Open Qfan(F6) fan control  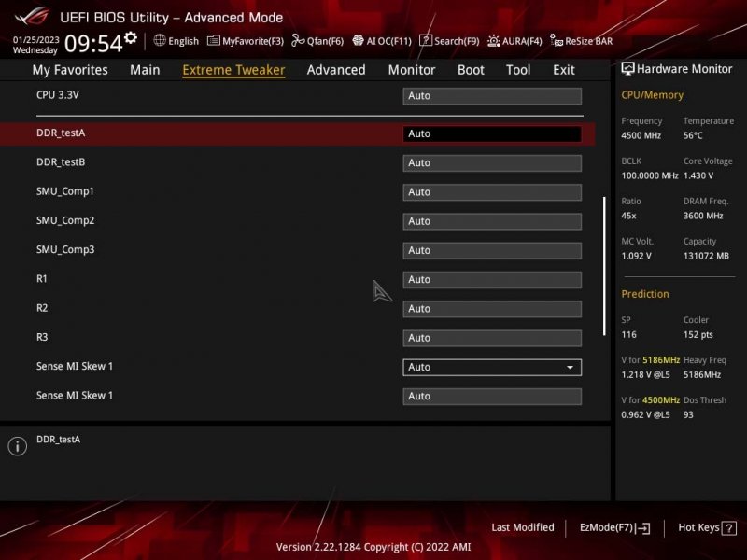317,41
